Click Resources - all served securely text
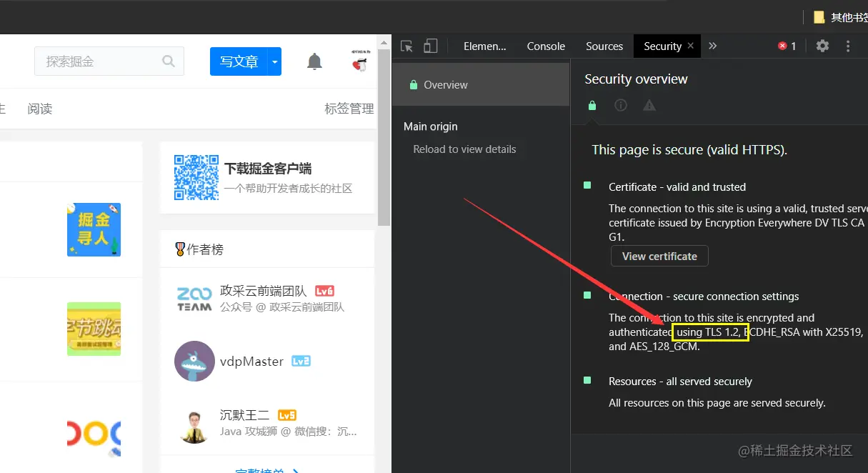This screenshot has width=868, height=473. (680, 382)
